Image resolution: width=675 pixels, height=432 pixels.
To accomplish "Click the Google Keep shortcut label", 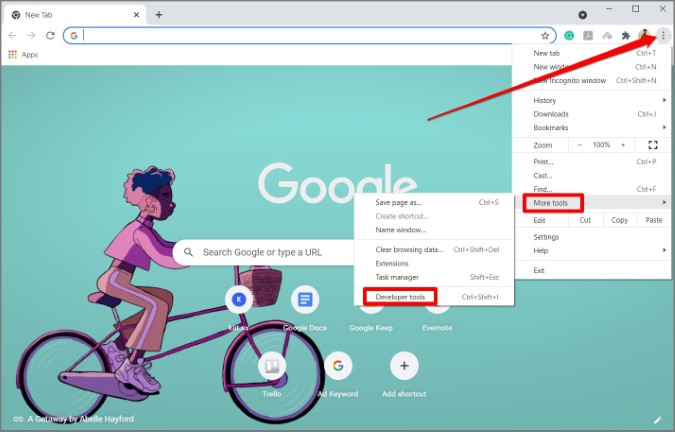I will pyautogui.click(x=371, y=328).
